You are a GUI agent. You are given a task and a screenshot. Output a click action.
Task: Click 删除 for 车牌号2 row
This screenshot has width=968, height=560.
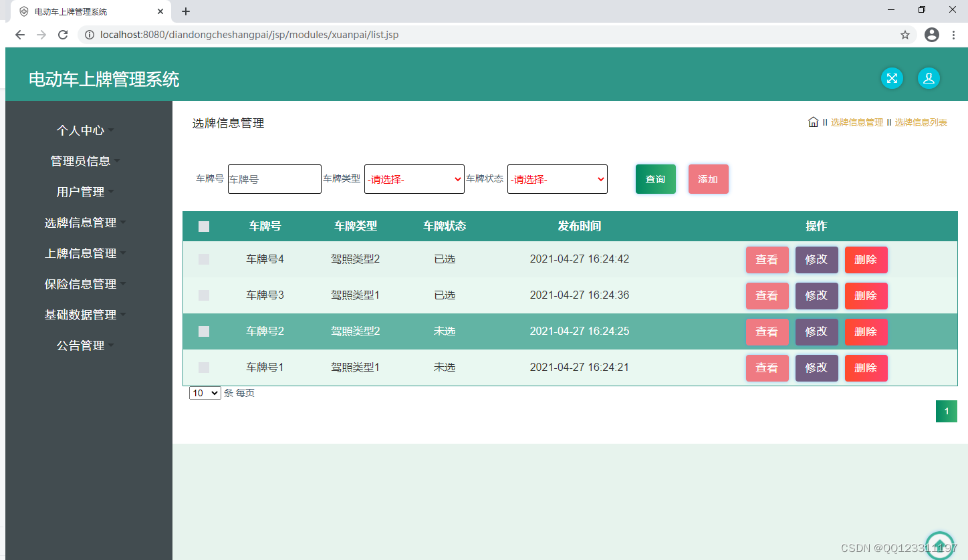tap(866, 332)
